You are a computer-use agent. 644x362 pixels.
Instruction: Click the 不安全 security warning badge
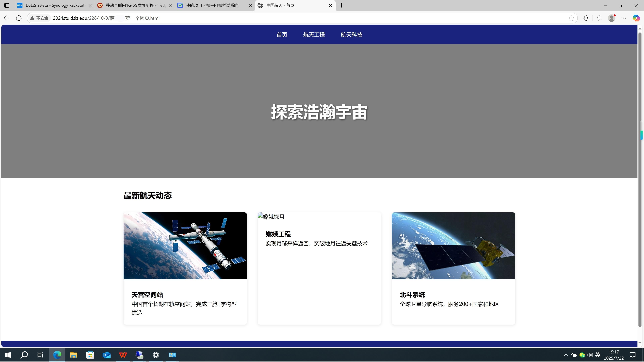pyautogui.click(x=39, y=18)
